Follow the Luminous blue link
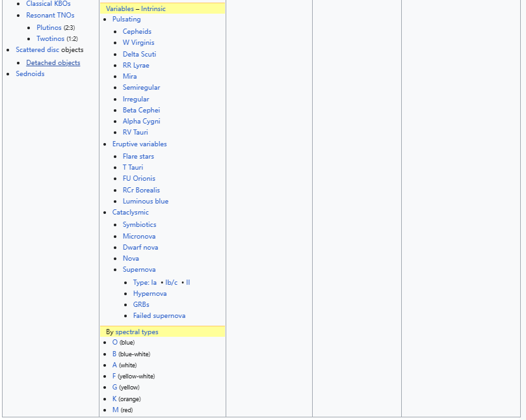Screen dimensions: 526x420 (145, 201)
